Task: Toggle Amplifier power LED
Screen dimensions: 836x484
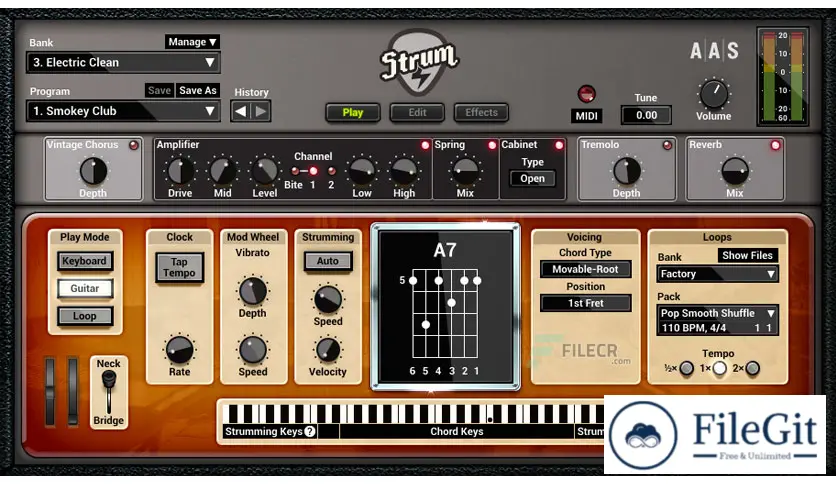Action: click(x=425, y=145)
